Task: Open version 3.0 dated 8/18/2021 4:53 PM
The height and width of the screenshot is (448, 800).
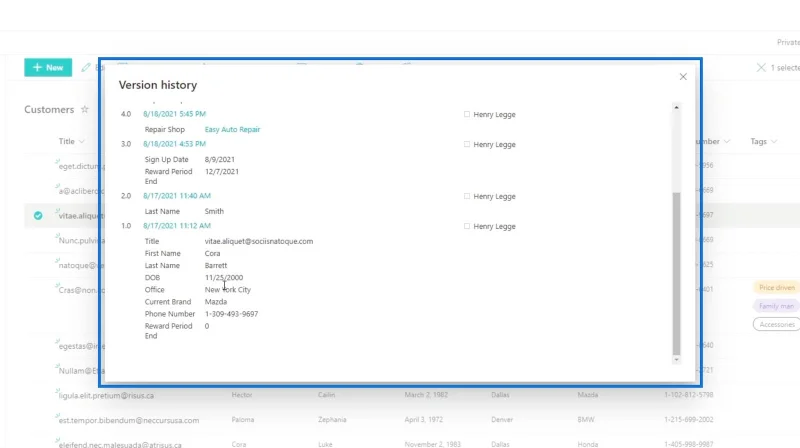Action: tap(174, 144)
